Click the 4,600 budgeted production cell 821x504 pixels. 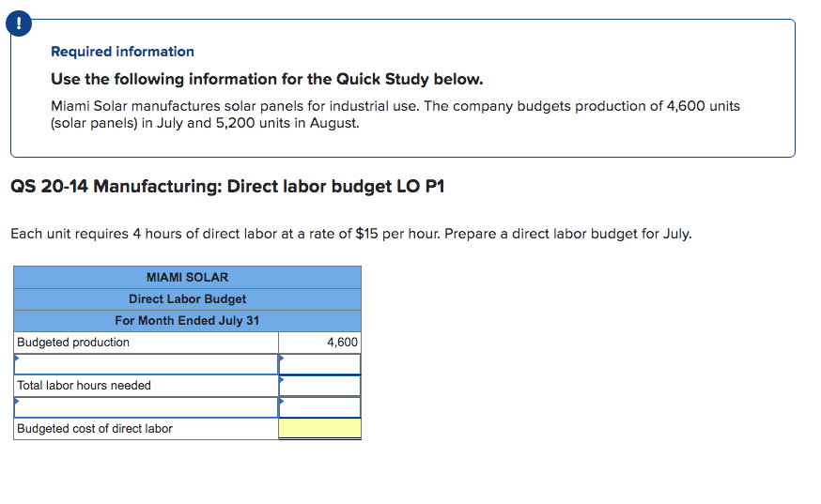(x=319, y=343)
